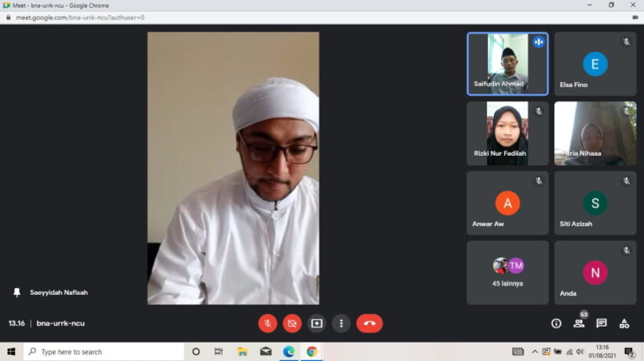This screenshot has height=361, width=644.
Task: Click the present screen button
Action: tap(317, 323)
